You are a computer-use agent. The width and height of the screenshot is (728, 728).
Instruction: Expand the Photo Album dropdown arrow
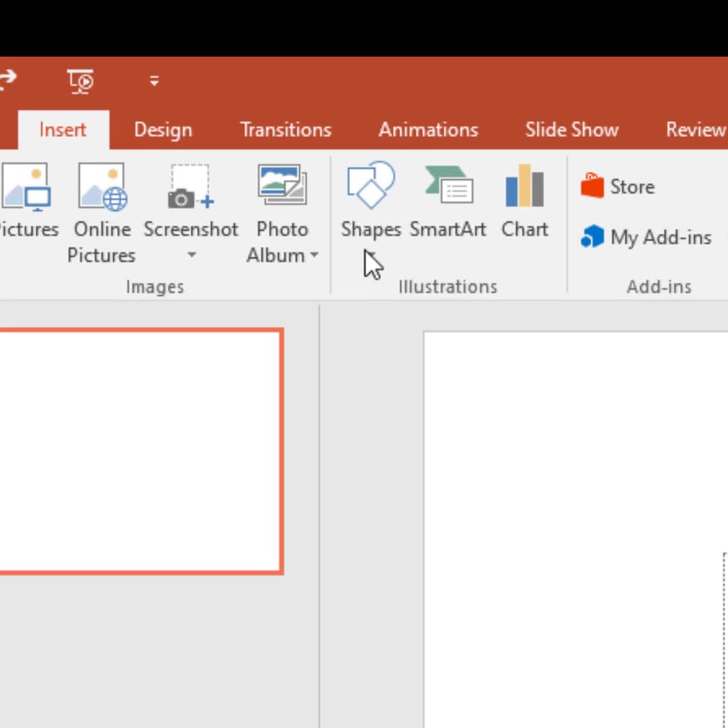(314, 256)
